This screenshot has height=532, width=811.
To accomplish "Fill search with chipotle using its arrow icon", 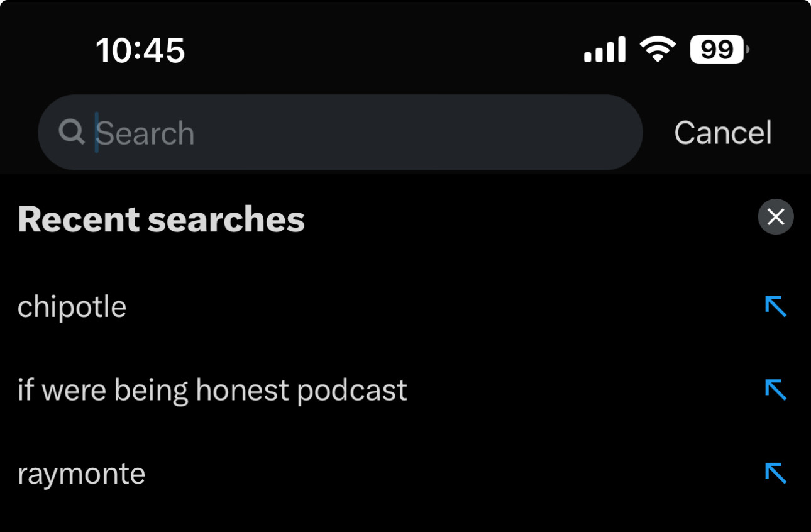I will (x=776, y=307).
